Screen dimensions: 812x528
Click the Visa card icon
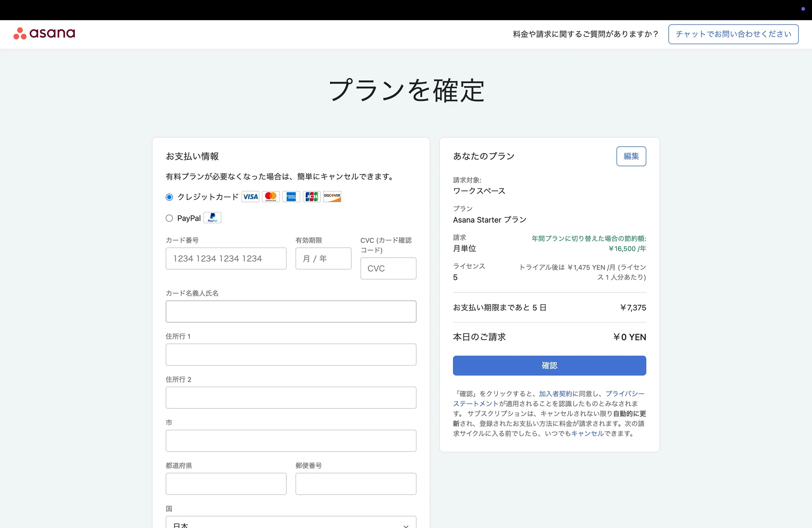tap(251, 197)
